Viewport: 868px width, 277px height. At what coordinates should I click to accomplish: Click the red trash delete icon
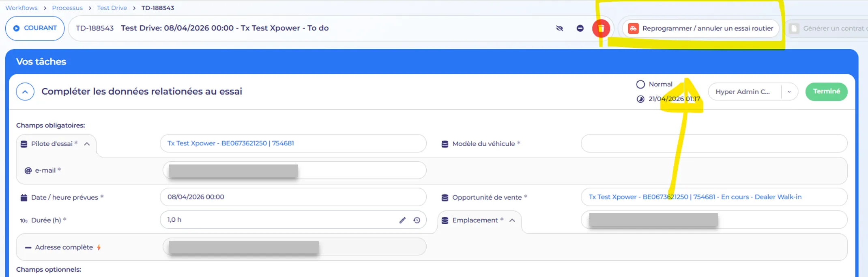click(601, 28)
